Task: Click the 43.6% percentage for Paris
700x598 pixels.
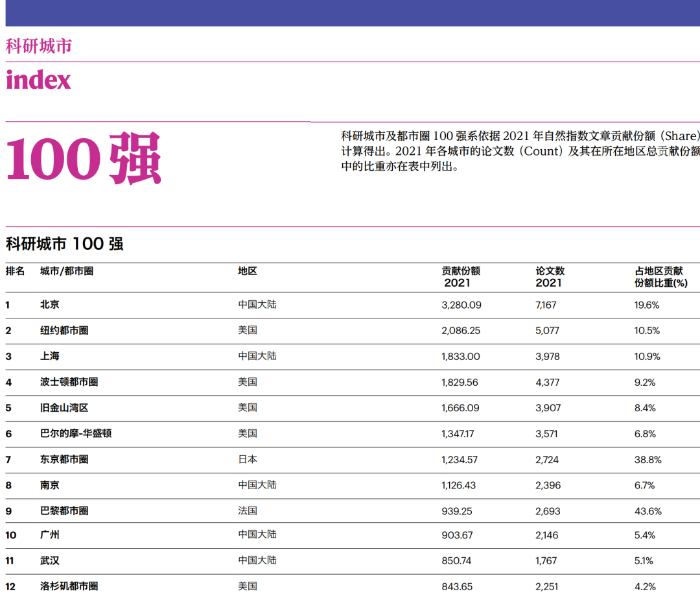Action: [x=647, y=510]
